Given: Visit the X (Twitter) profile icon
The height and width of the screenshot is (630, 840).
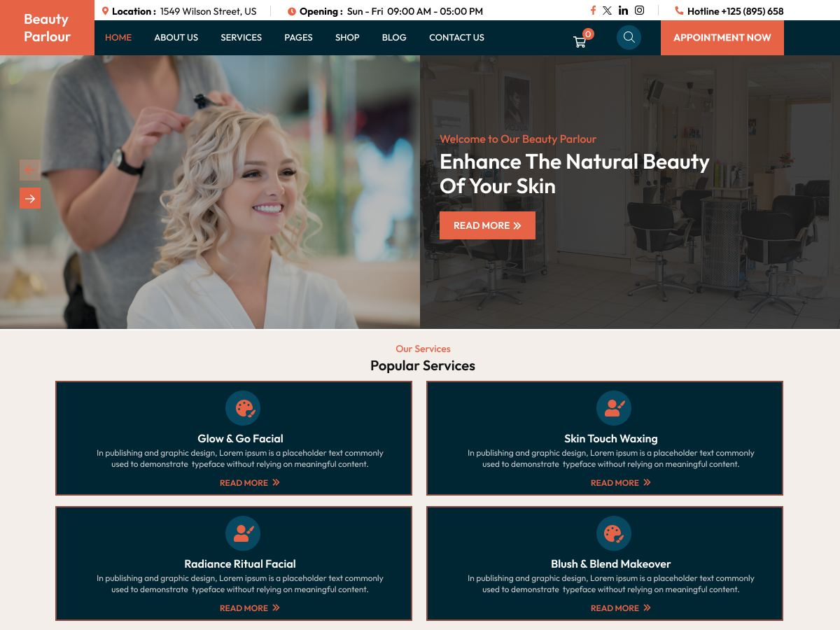Looking at the screenshot, I should [x=608, y=10].
